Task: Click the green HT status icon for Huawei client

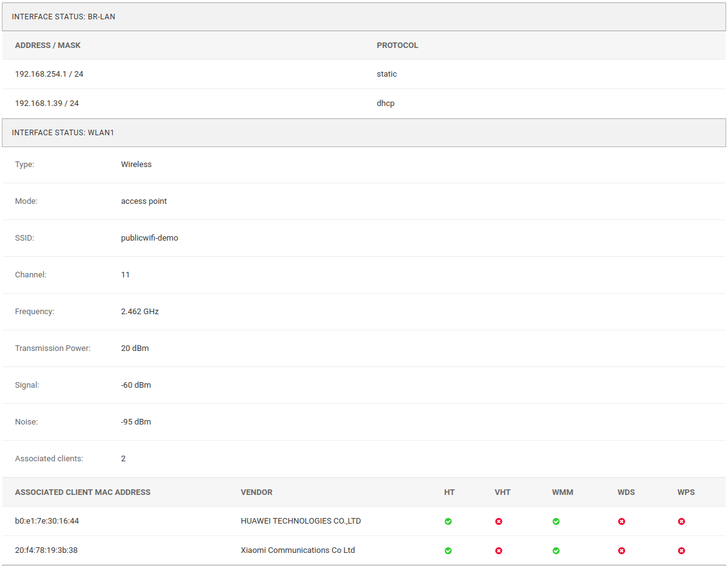Action: [448, 521]
